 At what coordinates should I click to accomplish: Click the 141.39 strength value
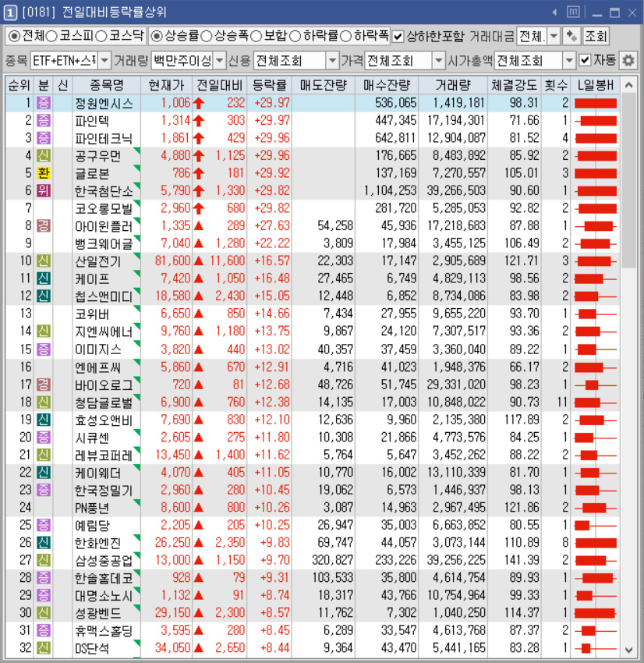522,560
